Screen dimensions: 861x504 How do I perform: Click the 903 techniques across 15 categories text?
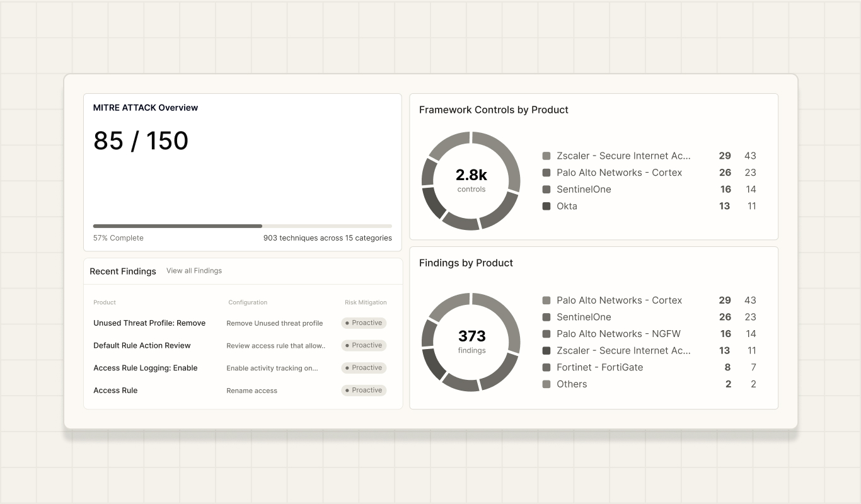[x=328, y=238]
